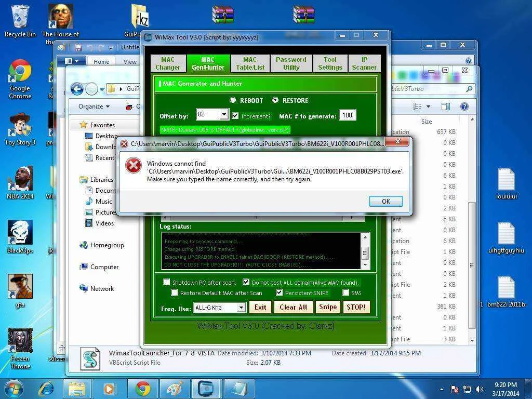Open the Explorer recent locations dropdown arrow

pos(102,89)
